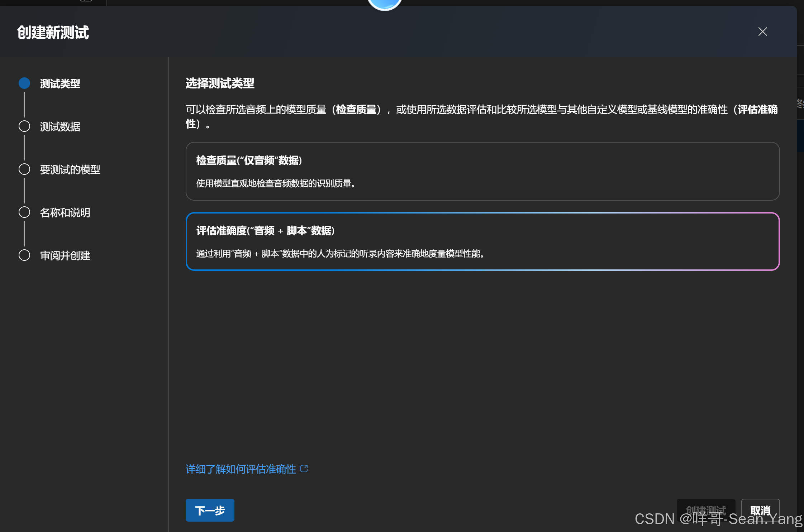Click the 测试数据 step circle in the wizard
The image size is (804, 532).
[x=24, y=126]
